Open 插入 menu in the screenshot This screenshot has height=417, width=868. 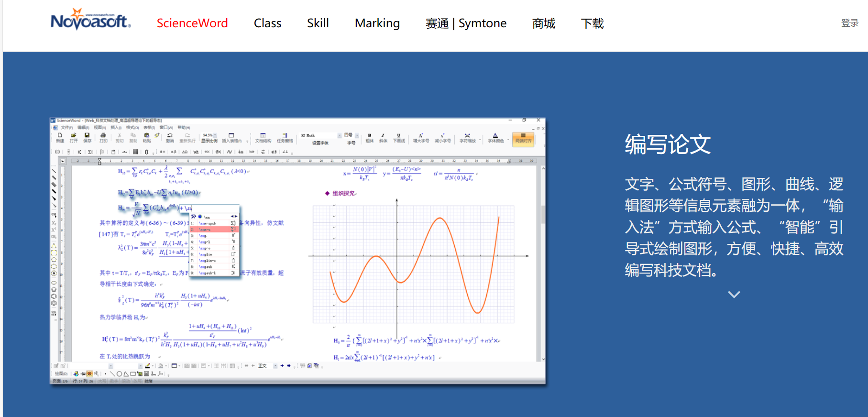click(x=116, y=128)
